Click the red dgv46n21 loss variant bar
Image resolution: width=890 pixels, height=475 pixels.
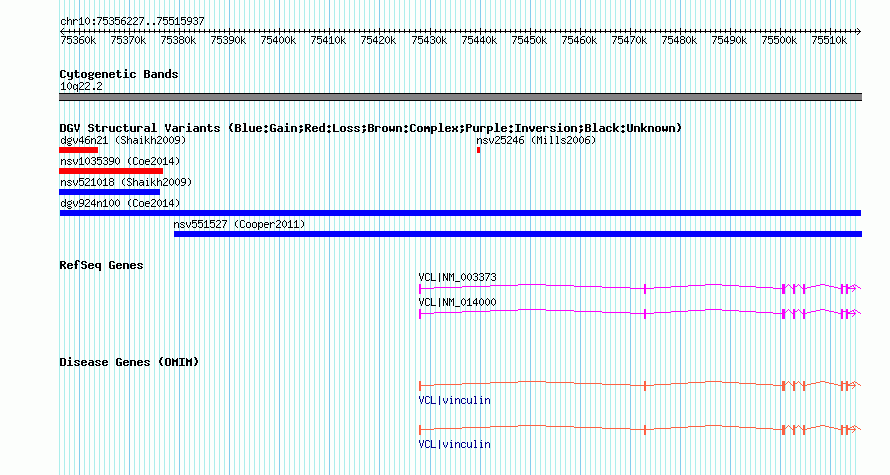pyautogui.click(x=78, y=150)
